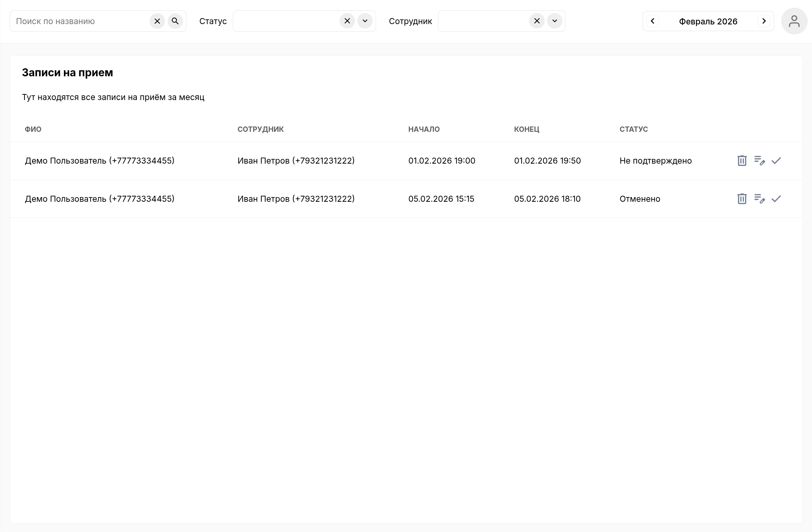Open the Статус combo box field
This screenshot has height=532, width=812.
286,21
